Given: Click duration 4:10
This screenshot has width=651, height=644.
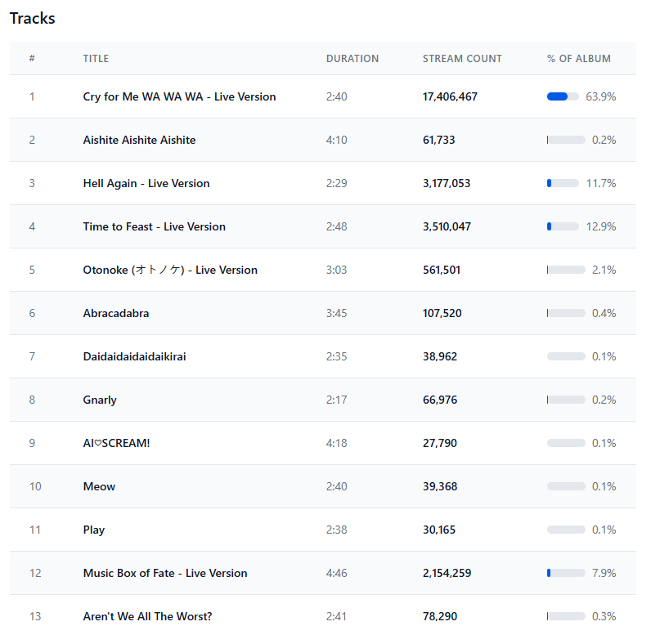Looking at the screenshot, I should click(336, 140).
